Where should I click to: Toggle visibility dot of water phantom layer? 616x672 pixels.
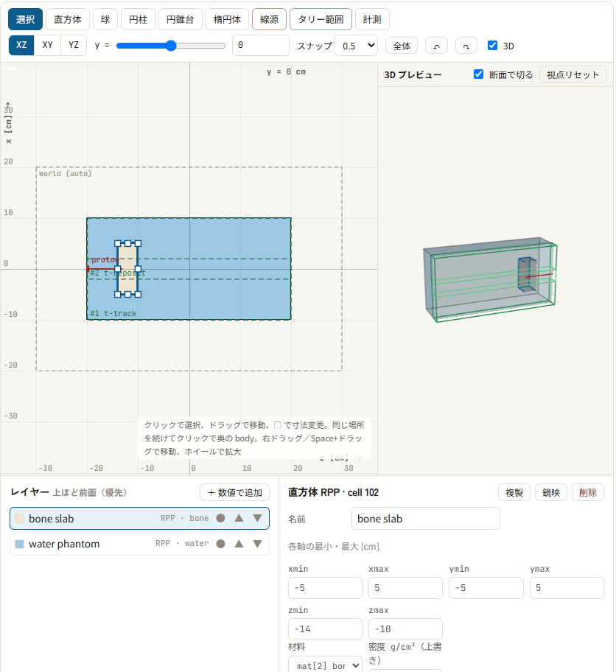point(220,544)
